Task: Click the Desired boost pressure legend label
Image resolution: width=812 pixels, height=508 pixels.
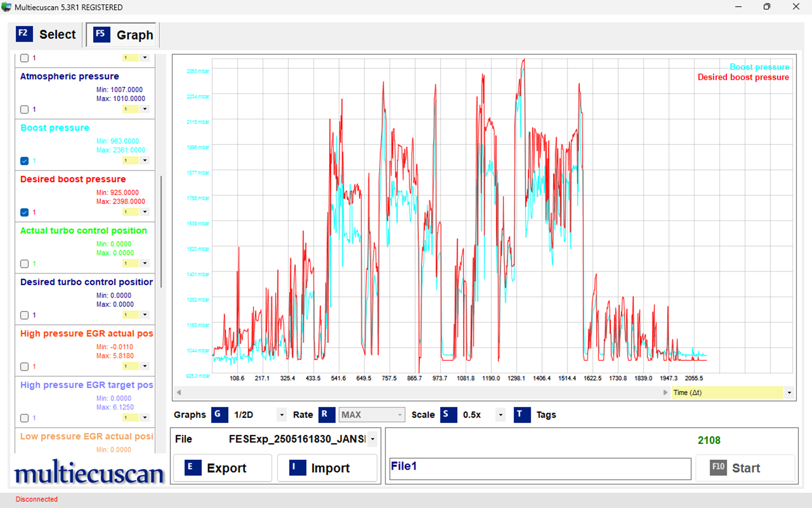Action: point(743,77)
